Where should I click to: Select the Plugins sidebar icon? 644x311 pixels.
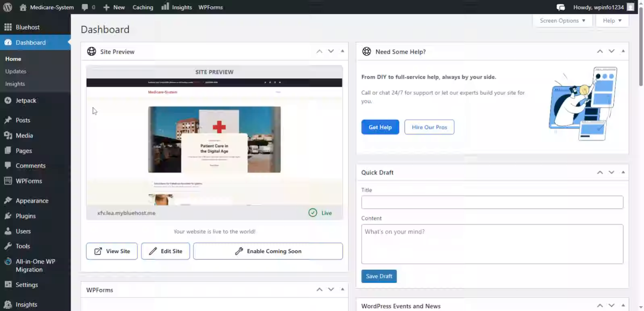[x=8, y=216]
